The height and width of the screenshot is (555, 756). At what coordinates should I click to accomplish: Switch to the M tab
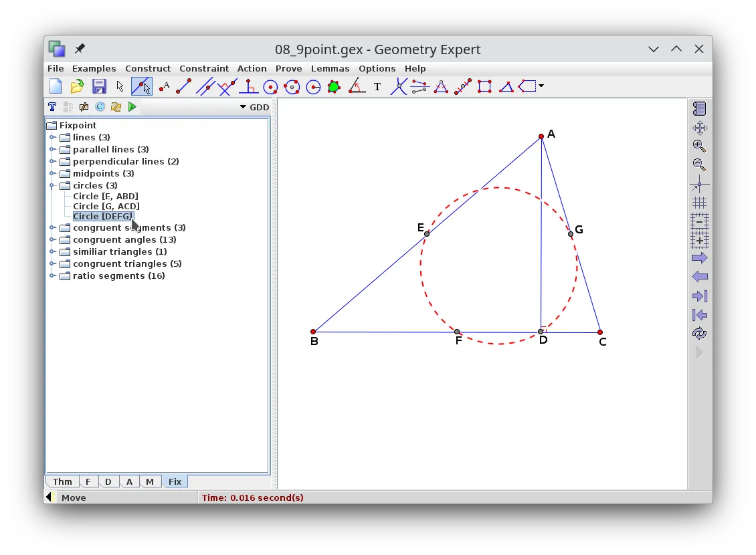(x=150, y=481)
